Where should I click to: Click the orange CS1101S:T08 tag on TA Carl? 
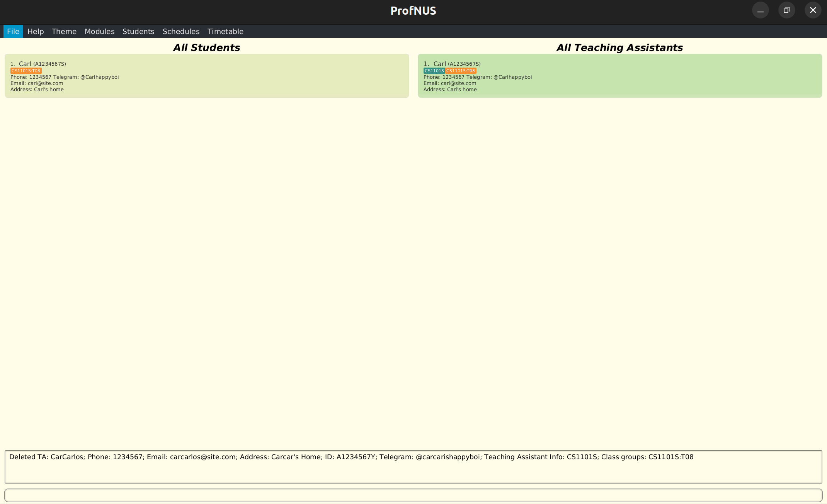point(461,71)
